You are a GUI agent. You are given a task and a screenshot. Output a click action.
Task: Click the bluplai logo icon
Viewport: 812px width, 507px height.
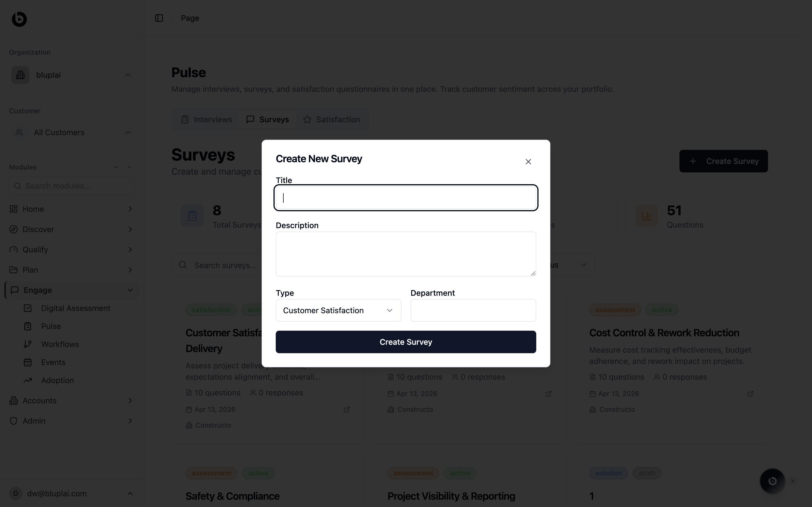19,19
